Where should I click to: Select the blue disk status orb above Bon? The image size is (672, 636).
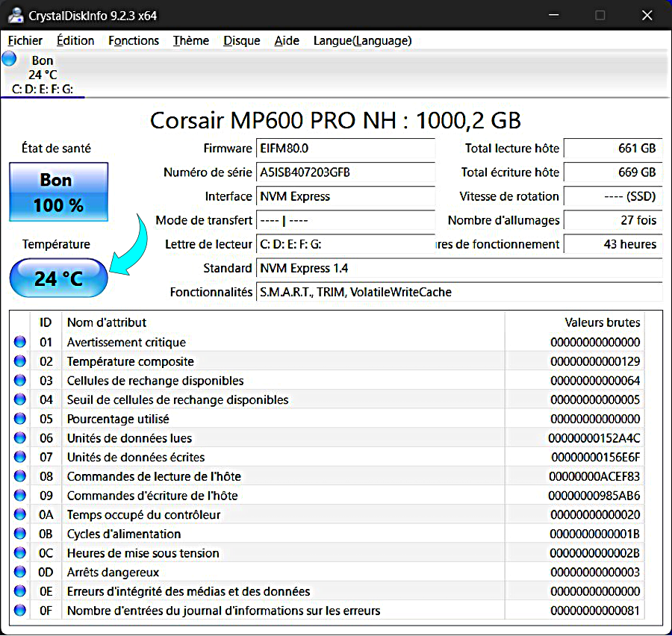pos(9,58)
